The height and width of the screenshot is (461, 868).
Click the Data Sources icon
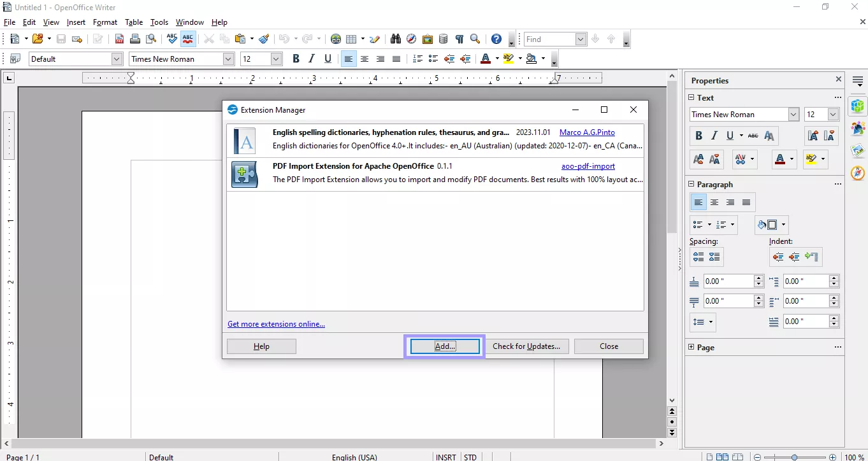tap(444, 39)
